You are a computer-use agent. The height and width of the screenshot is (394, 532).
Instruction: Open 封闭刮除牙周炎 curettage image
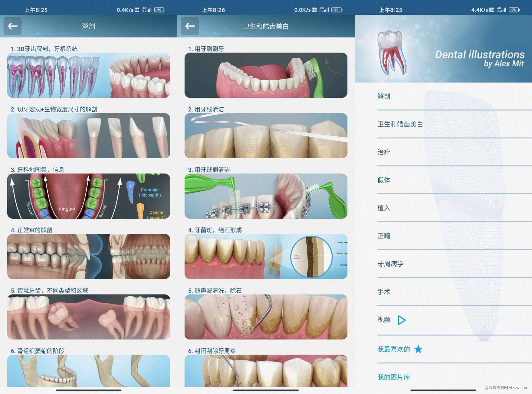266,371
